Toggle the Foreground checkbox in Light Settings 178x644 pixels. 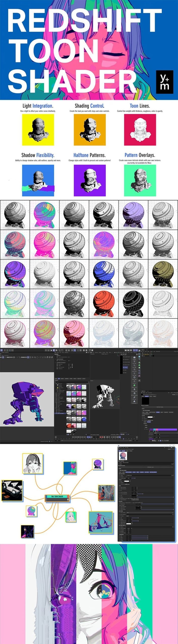pos(126,477)
